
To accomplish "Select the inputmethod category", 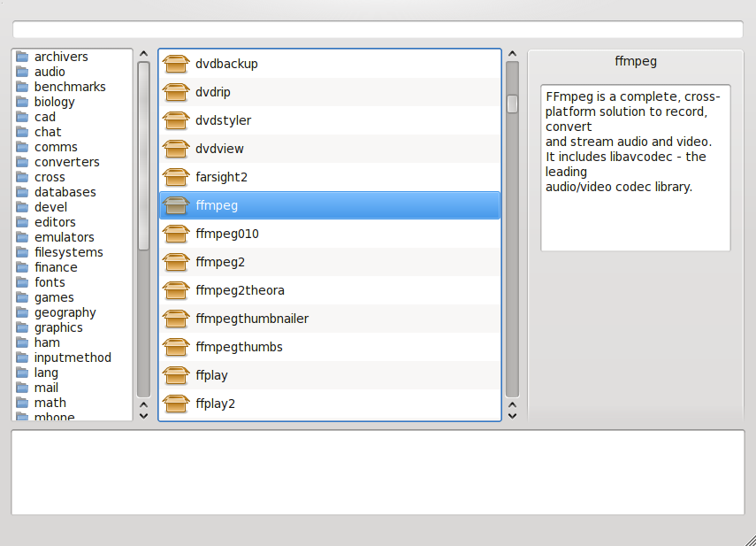I will pos(73,358).
